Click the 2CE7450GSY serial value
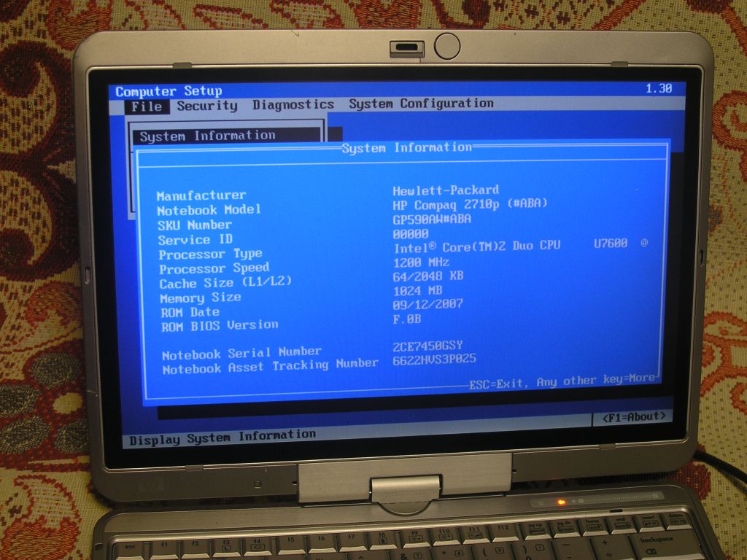Screen dimensions: 747x560 [427, 346]
